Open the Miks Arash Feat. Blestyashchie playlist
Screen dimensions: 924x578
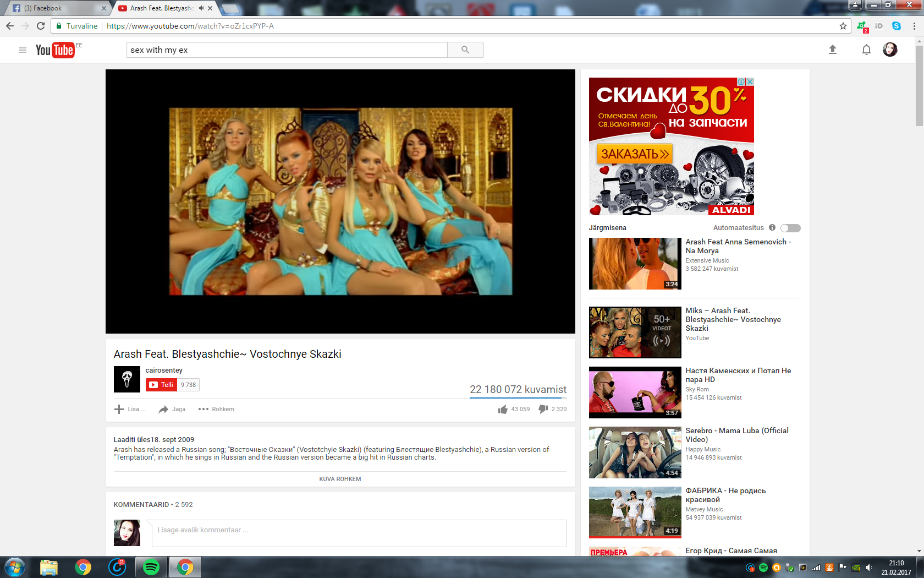pos(733,319)
